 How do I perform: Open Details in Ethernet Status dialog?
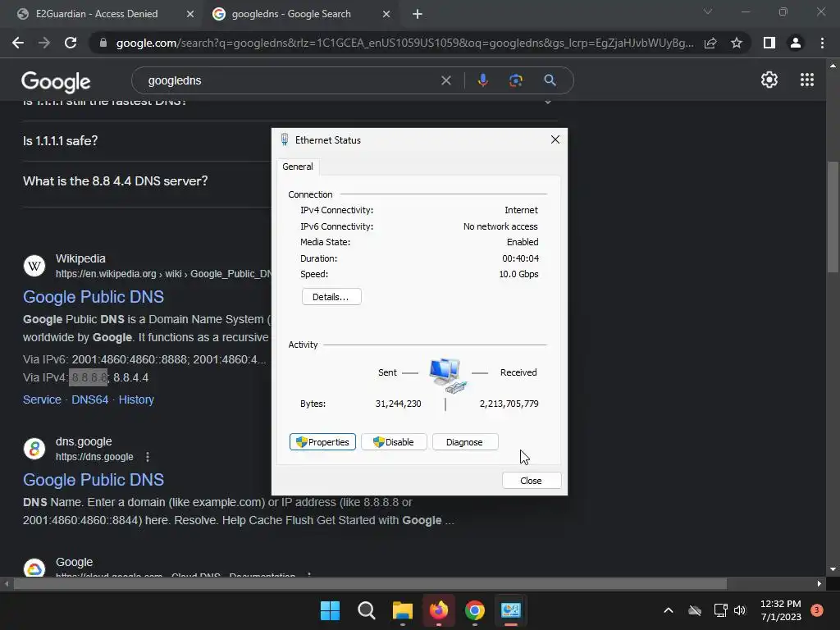[x=331, y=297]
